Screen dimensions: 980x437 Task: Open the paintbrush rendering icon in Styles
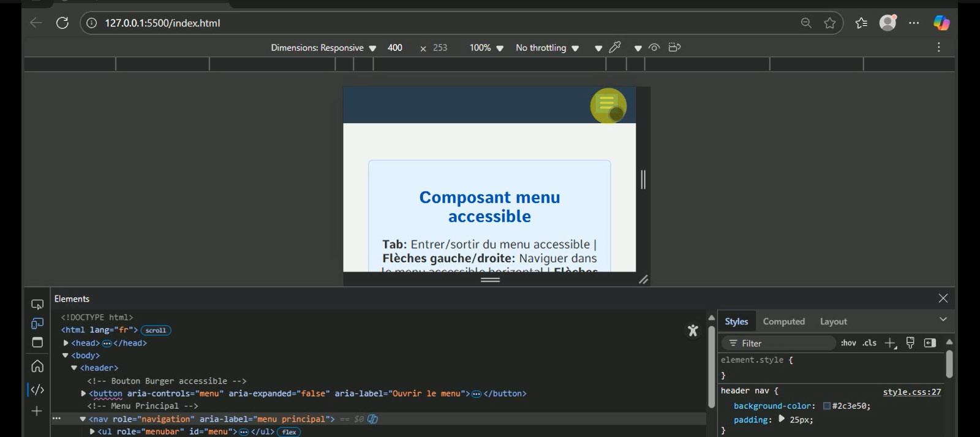[x=910, y=343]
